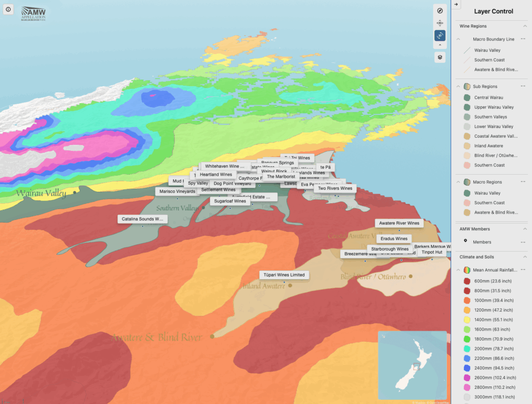
Task: Click the Whitehaven Wine map label
Action: pos(224,166)
